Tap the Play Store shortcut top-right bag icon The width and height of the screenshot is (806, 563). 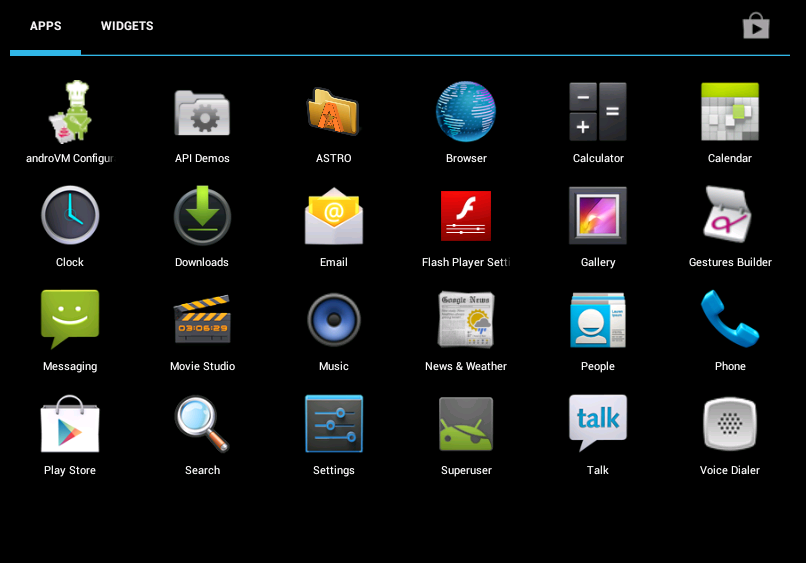click(756, 26)
